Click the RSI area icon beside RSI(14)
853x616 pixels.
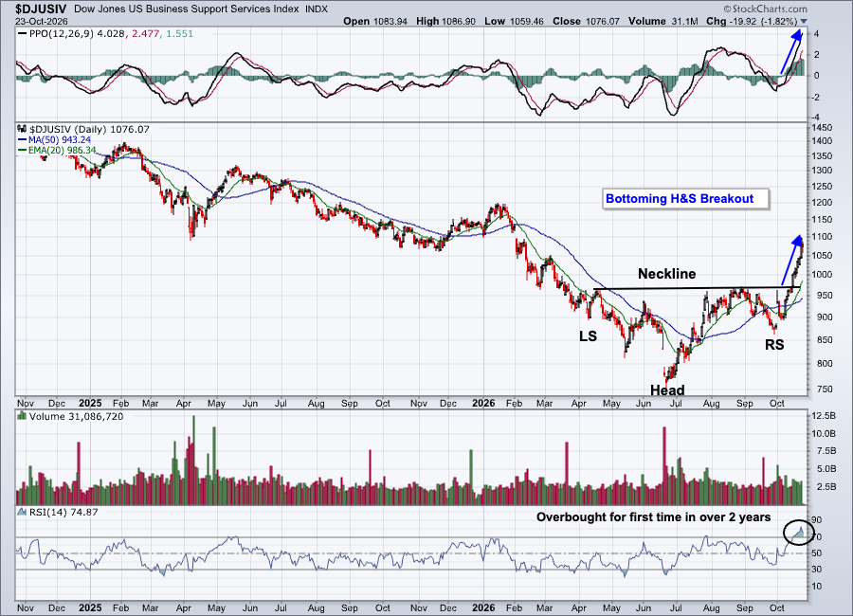coord(23,512)
